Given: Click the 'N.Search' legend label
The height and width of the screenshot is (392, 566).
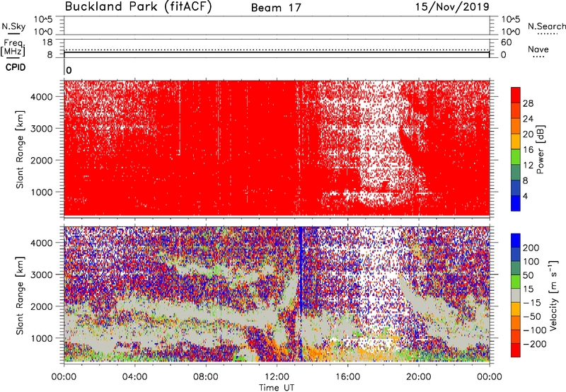Looking at the screenshot, I should click(547, 26).
